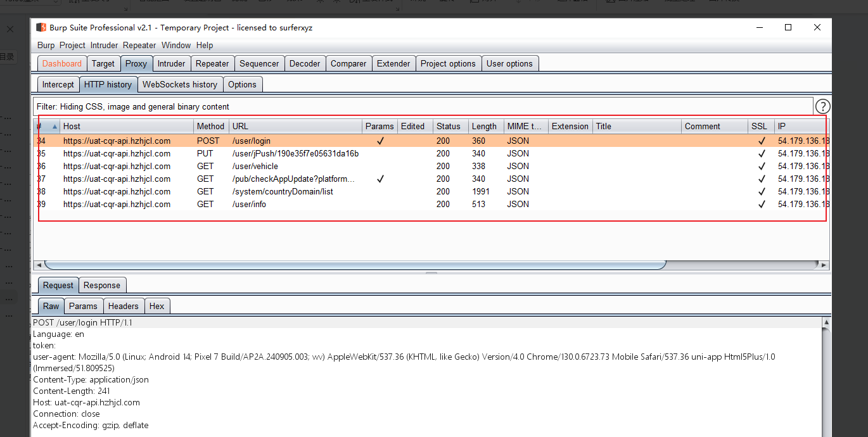The width and height of the screenshot is (868, 437).
Task: Sort history by Extension column header
Action: coord(570,126)
